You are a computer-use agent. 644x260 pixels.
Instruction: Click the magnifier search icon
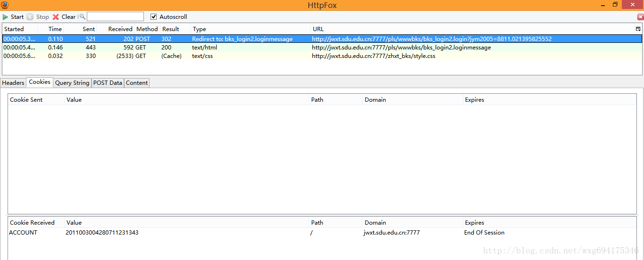pyautogui.click(x=82, y=16)
